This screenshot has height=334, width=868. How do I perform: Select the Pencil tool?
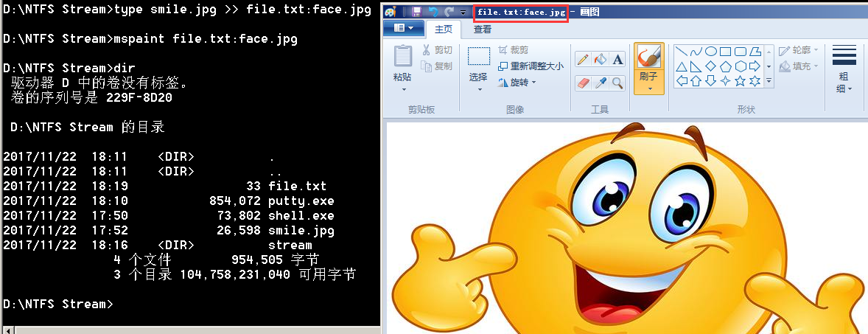click(x=582, y=59)
